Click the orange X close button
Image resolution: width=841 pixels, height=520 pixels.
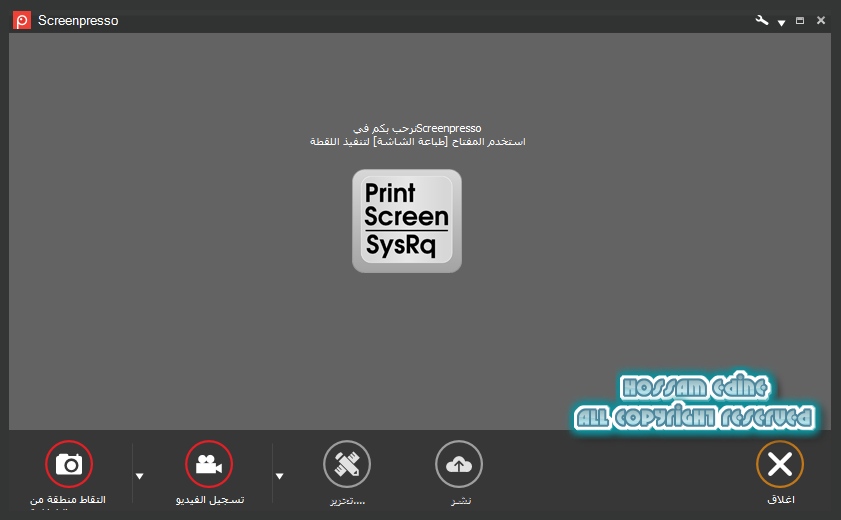pos(780,464)
